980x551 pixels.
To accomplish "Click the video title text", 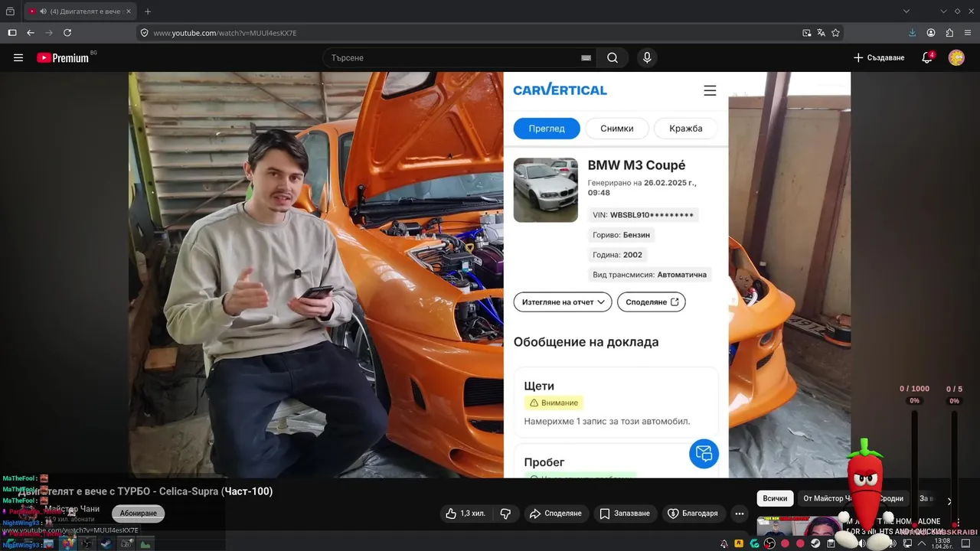I will point(145,491).
